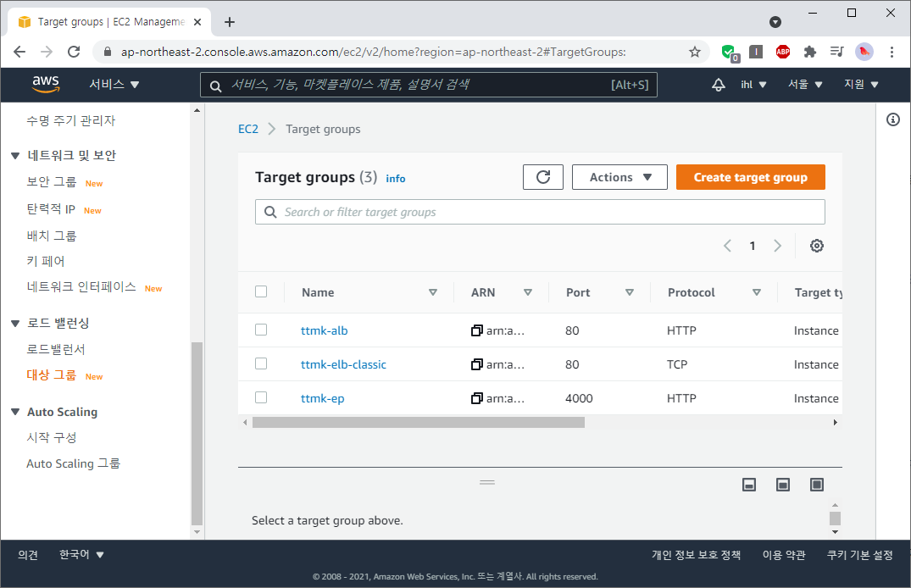The height and width of the screenshot is (588, 911).
Task: Copy ARN of ttmk-alb
Action: 476,330
